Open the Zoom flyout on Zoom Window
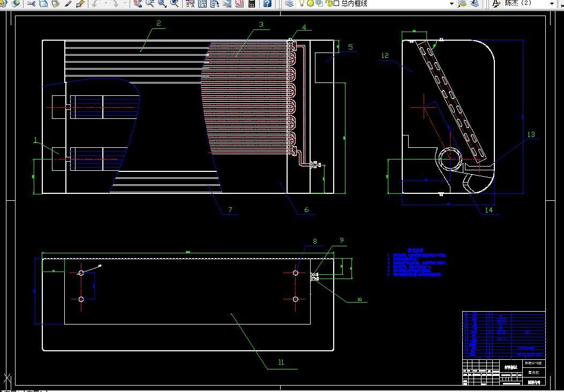 click(166, 6)
